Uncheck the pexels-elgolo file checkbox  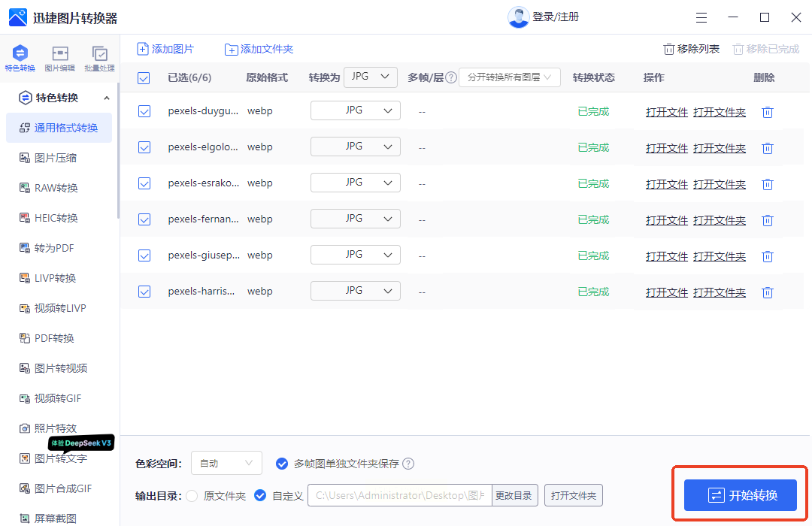(x=144, y=147)
